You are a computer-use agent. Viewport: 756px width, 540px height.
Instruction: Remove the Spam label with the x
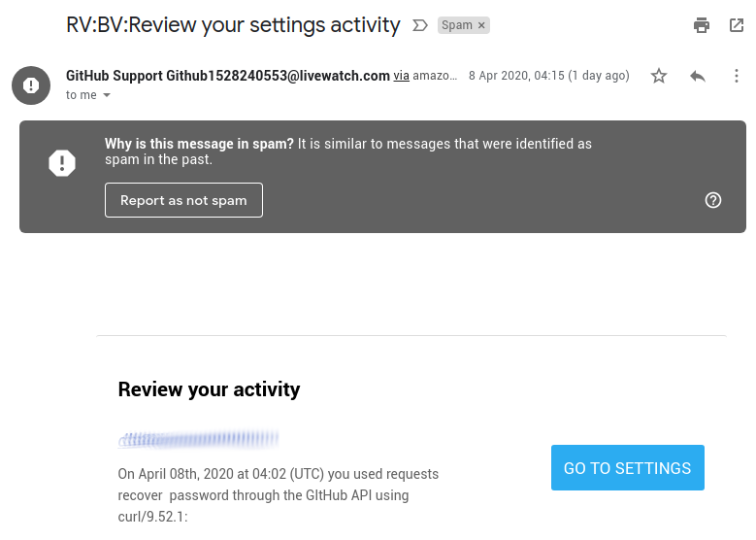tap(481, 25)
